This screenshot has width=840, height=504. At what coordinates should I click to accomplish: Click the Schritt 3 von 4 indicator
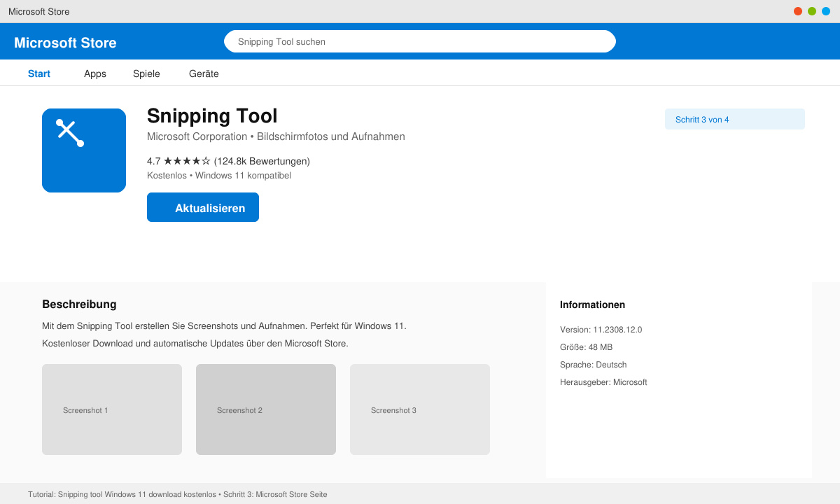(x=735, y=119)
